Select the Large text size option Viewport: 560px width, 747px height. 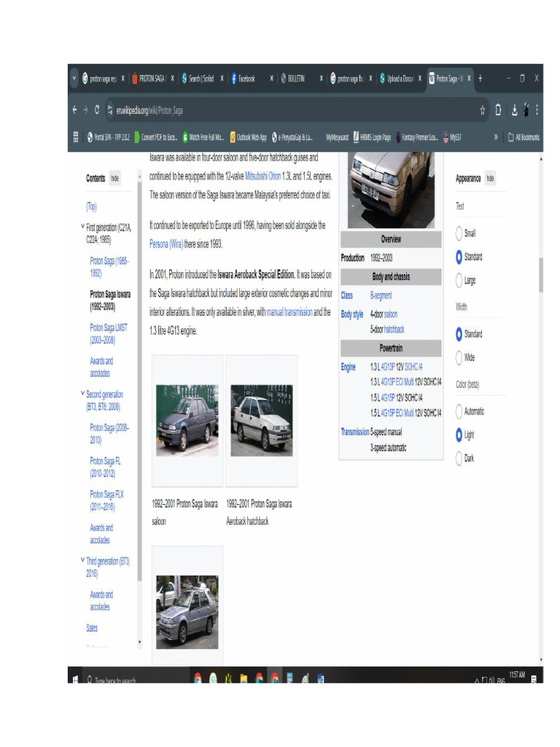point(459,280)
